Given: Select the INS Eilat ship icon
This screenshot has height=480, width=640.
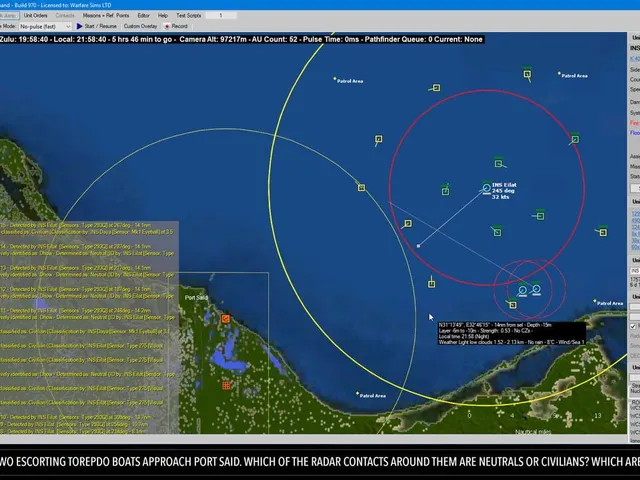Looking at the screenshot, I should (486, 188).
